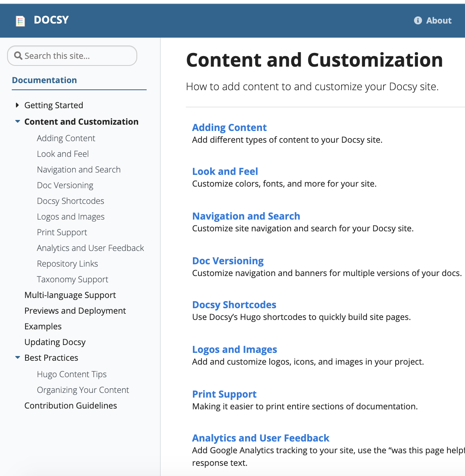Focus the Search this site field
This screenshot has height=476, width=465.
[72, 56]
